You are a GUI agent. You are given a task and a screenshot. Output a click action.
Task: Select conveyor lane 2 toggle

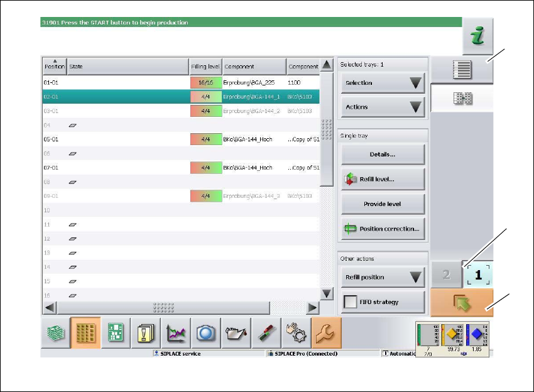pos(446,275)
